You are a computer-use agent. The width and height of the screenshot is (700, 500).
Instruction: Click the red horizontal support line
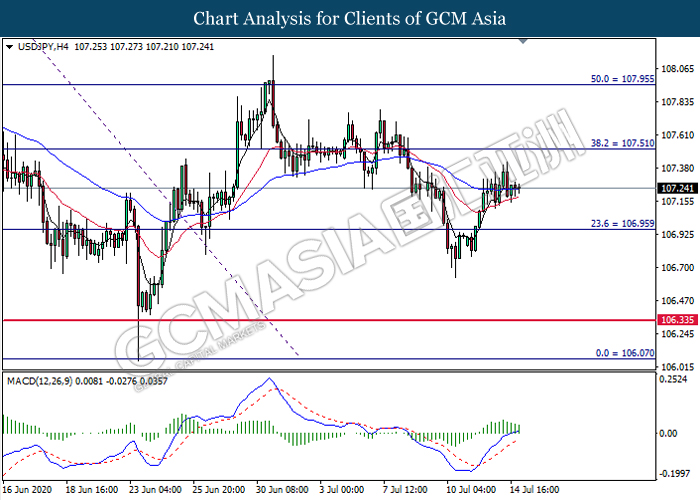[x=300, y=320]
